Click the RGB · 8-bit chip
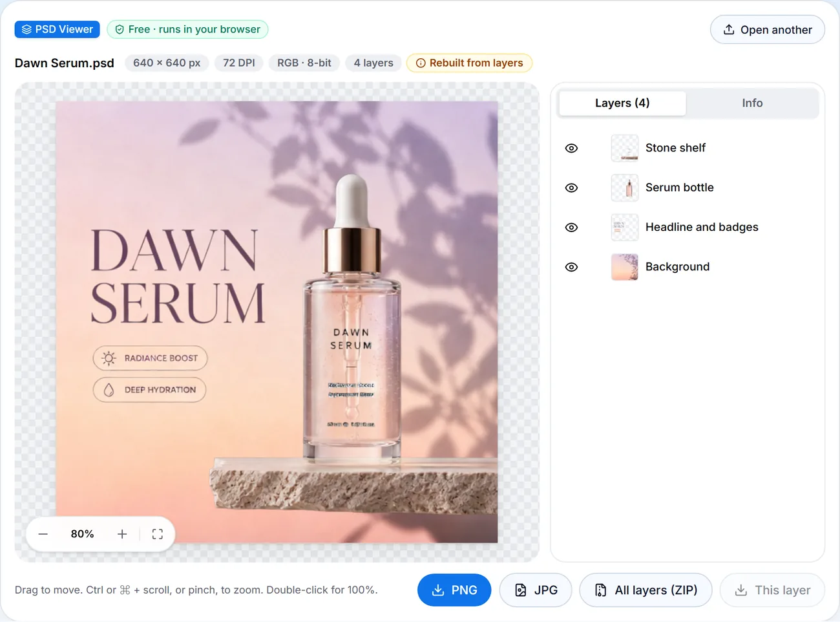 tap(304, 63)
